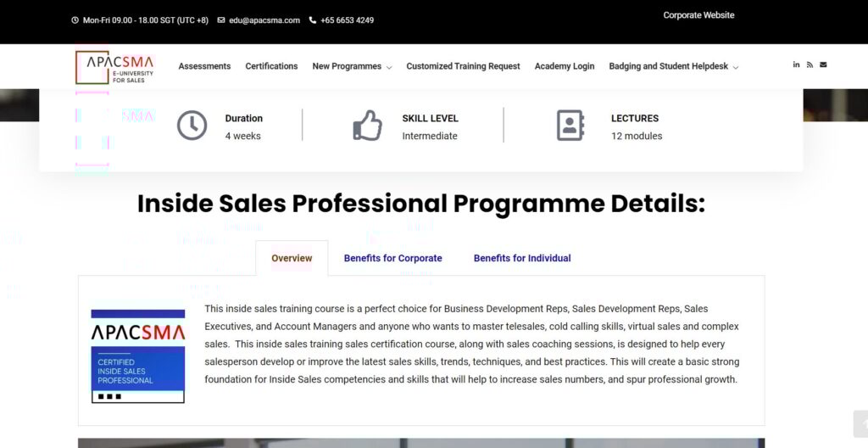
Task: Click the phone icon before +65 number
Action: (312, 20)
